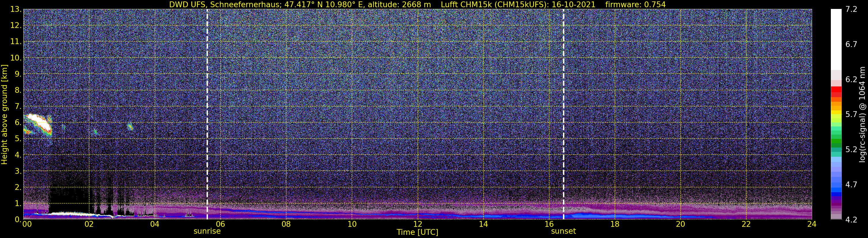Click the time tick label 12
Screen dimensions: 868x238
point(417,224)
